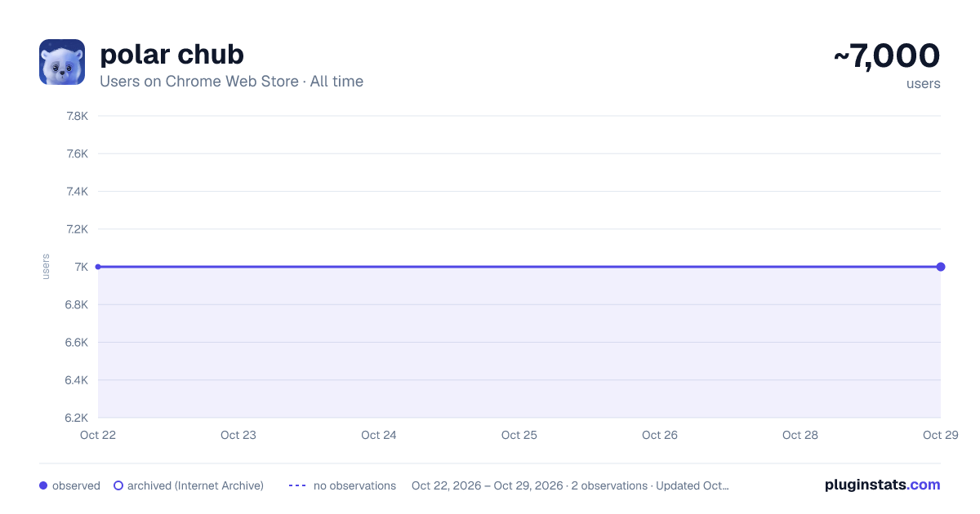Click the no observations dashed-line legend marker
The image size is (980, 514).
click(x=297, y=485)
